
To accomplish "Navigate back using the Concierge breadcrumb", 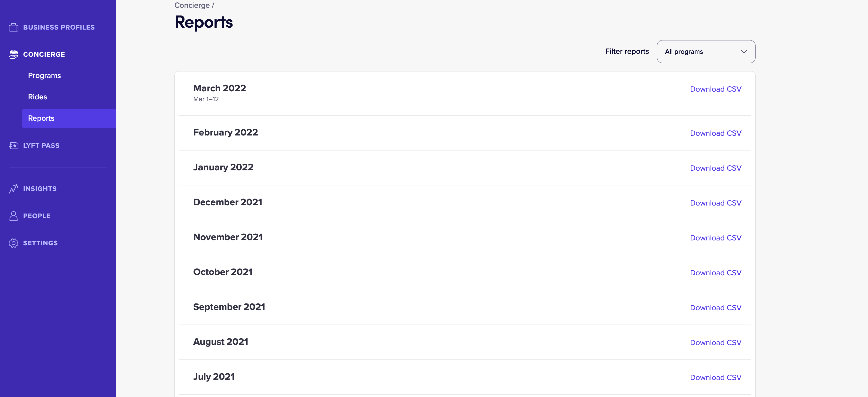I will point(192,5).
